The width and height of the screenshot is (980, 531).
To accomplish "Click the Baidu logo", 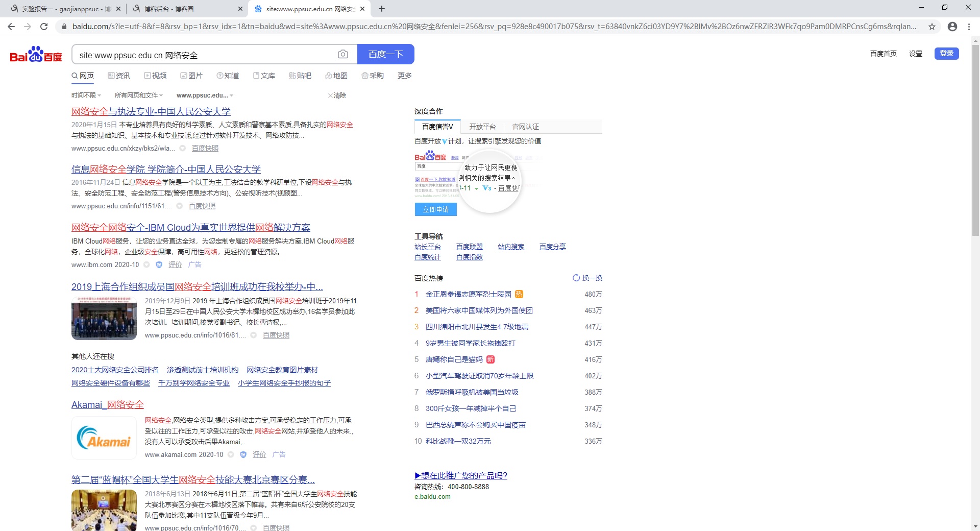I will pos(36,54).
